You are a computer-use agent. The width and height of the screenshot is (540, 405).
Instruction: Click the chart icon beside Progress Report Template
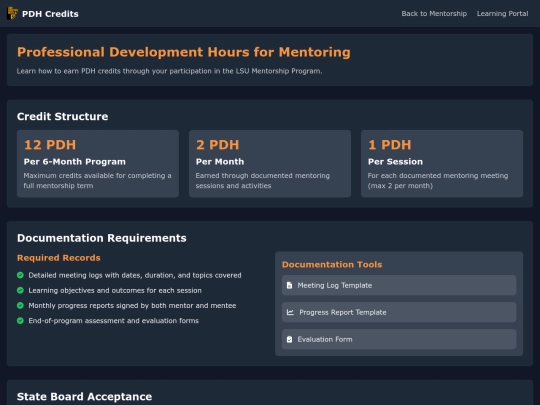click(x=290, y=312)
